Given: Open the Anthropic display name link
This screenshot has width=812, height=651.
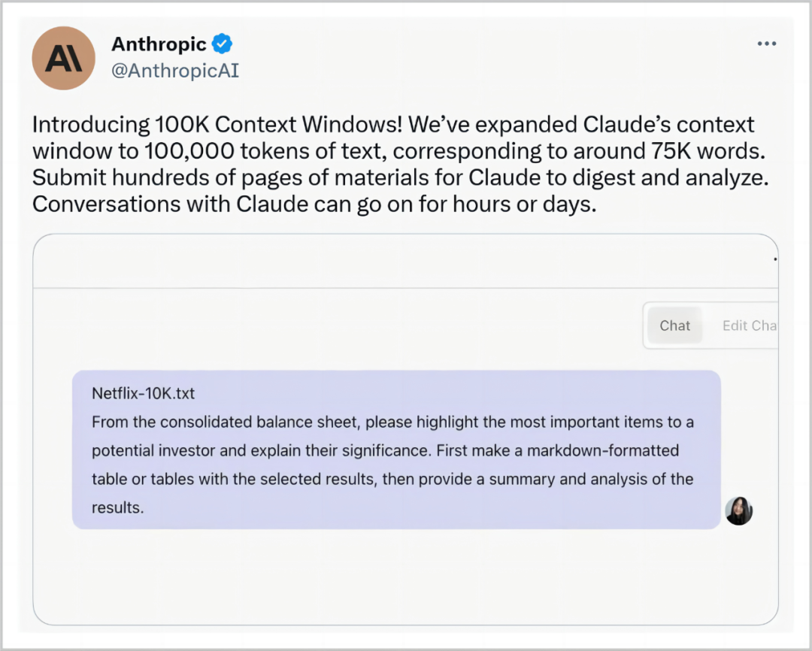Looking at the screenshot, I should (159, 44).
